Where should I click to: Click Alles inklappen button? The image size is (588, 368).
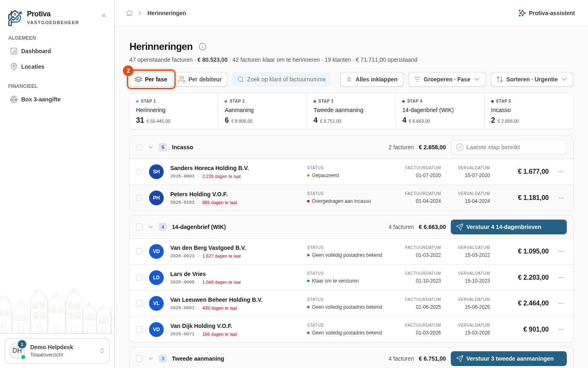[x=372, y=79]
